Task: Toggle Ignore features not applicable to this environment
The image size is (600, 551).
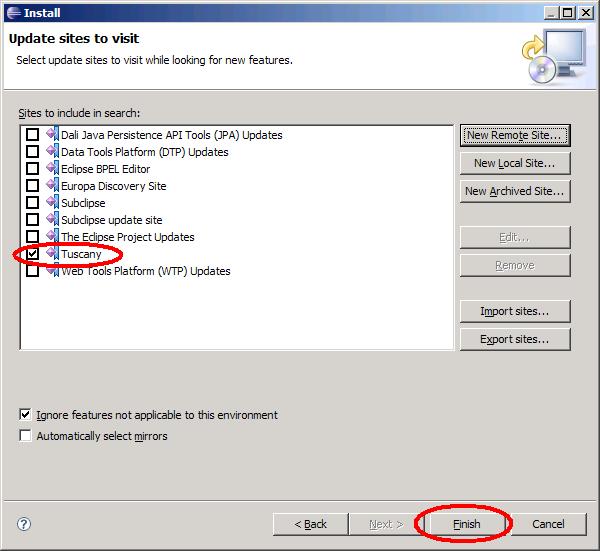Action: [x=25, y=415]
